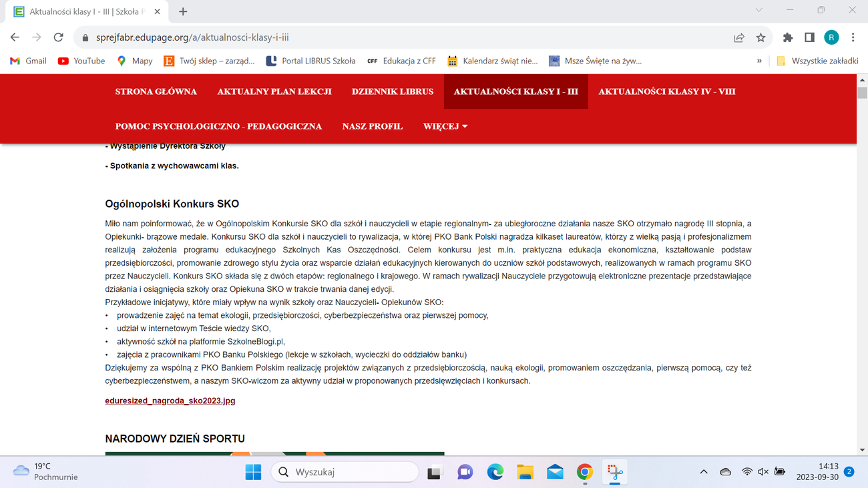Viewport: 868px width, 488px height.
Task: Expand hidden bookmarks with double chevron
Action: click(x=759, y=61)
